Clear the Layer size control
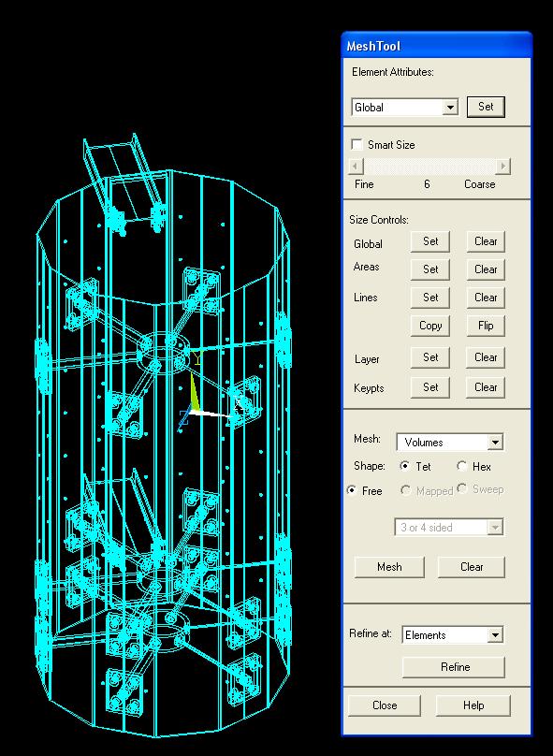Screen dimensions: 553x756 point(486,357)
